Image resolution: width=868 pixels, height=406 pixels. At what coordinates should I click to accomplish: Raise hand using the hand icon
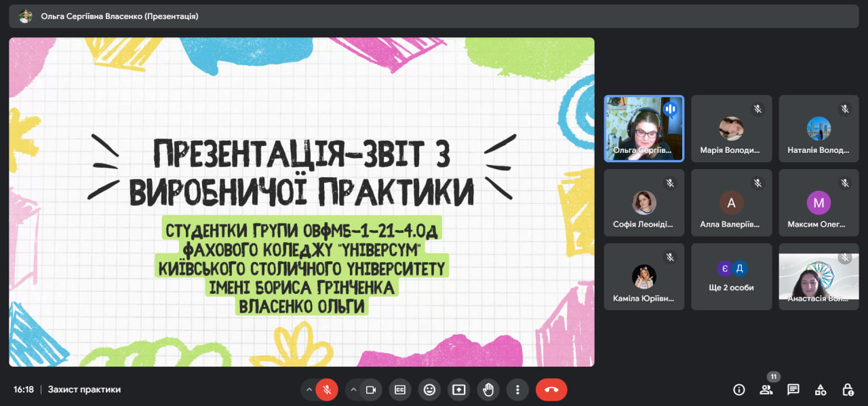(x=488, y=390)
